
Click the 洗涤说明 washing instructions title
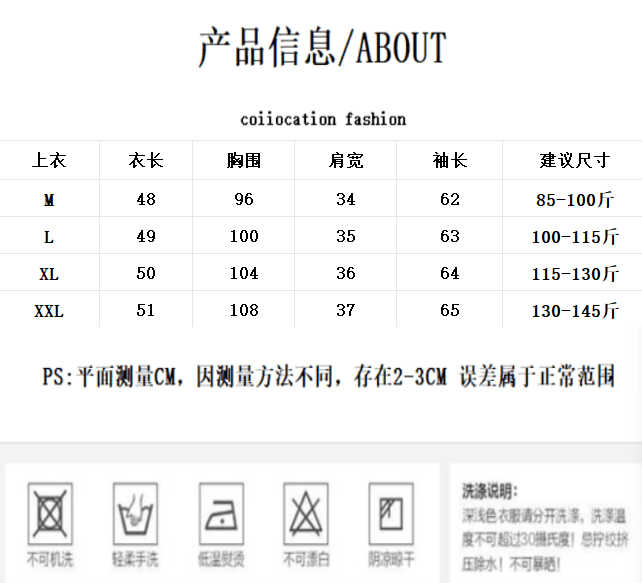490,491
